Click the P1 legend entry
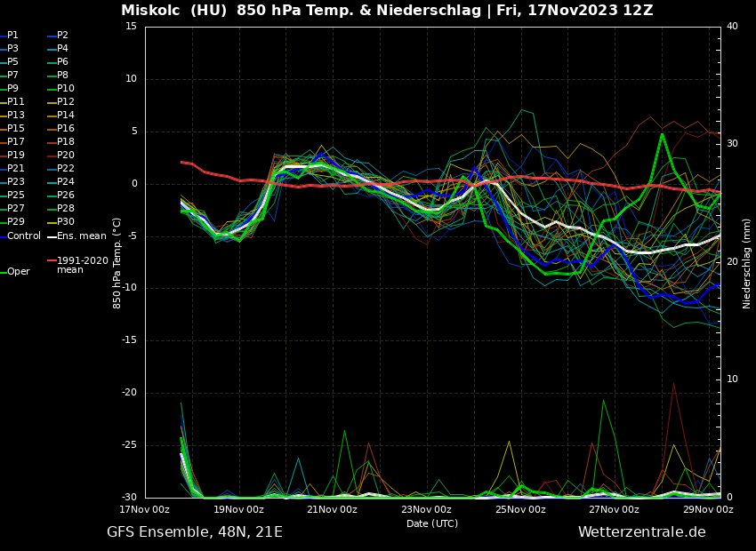This screenshot has height=551, width=756. click(12, 36)
